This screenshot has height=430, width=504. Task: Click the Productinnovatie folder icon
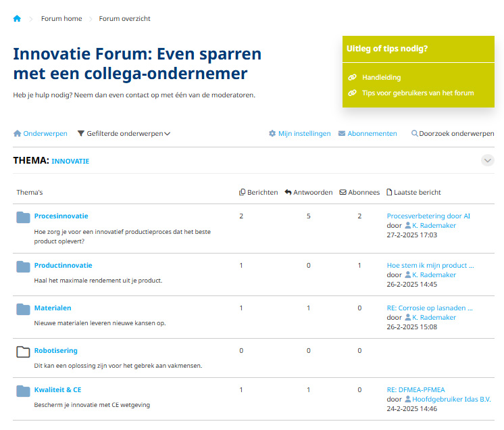point(24,266)
